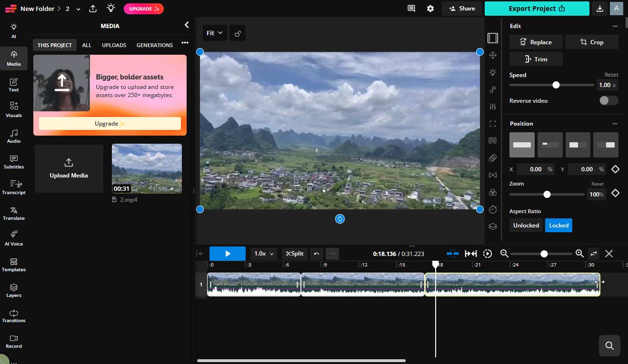This screenshot has height=364, width=628.
Task: Select the Split tool in timeline toolbar
Action: [x=294, y=254]
